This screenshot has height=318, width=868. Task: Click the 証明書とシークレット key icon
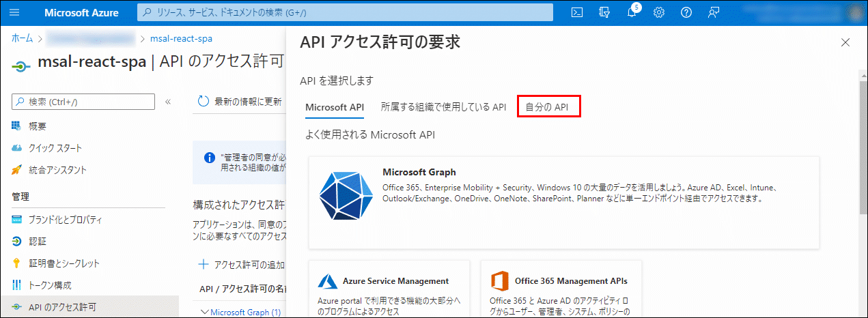(x=17, y=263)
